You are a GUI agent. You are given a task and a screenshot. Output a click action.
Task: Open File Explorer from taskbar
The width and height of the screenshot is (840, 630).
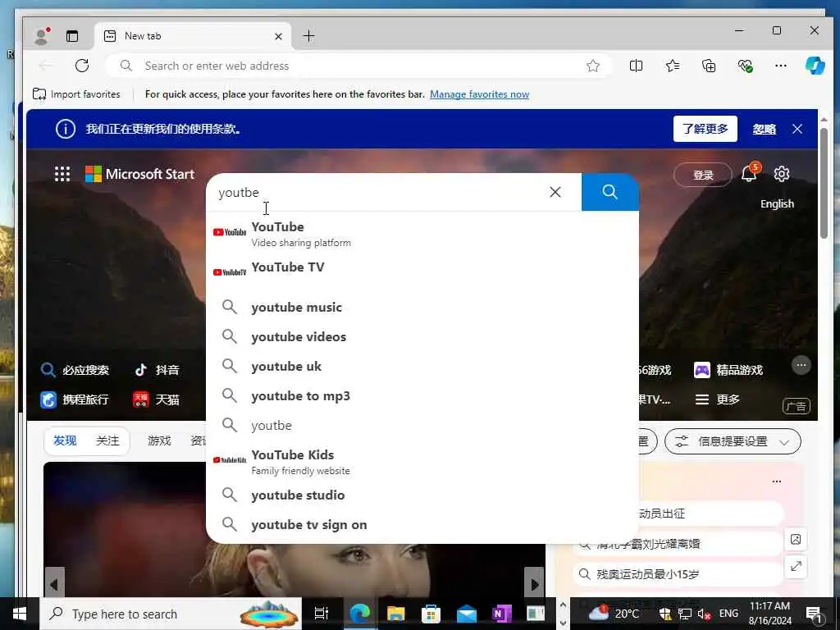[395, 614]
